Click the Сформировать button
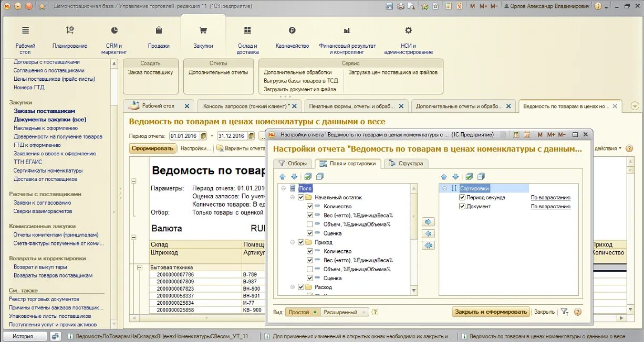Viewport: 644px width, 342px height. point(152,148)
